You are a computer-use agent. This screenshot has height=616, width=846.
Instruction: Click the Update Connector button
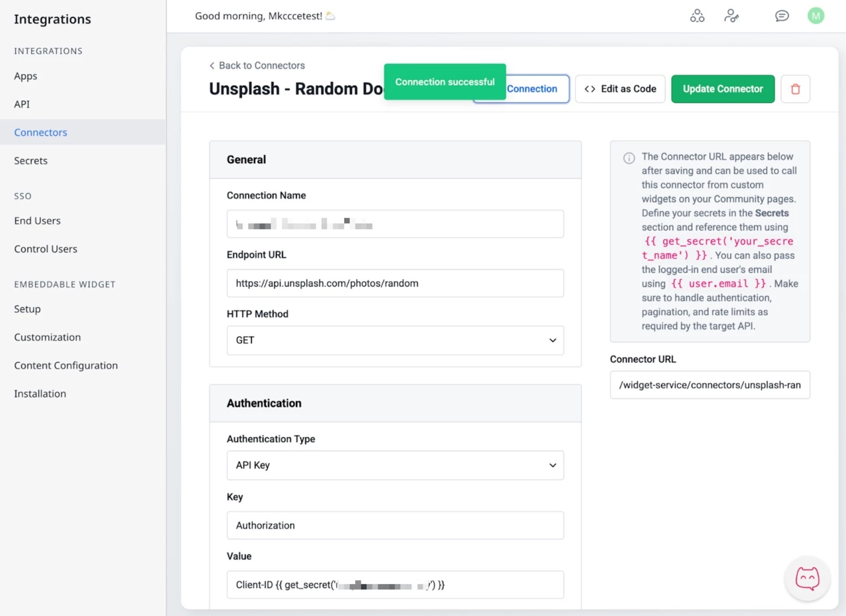(723, 88)
